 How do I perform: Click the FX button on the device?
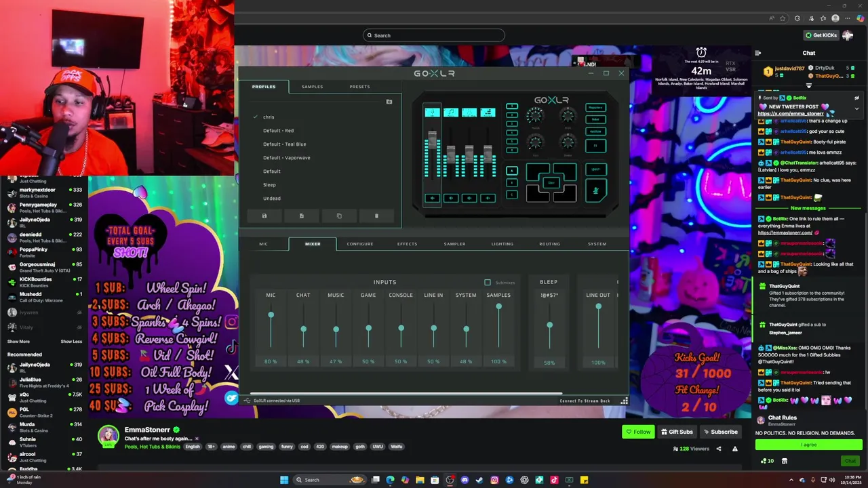595,145
